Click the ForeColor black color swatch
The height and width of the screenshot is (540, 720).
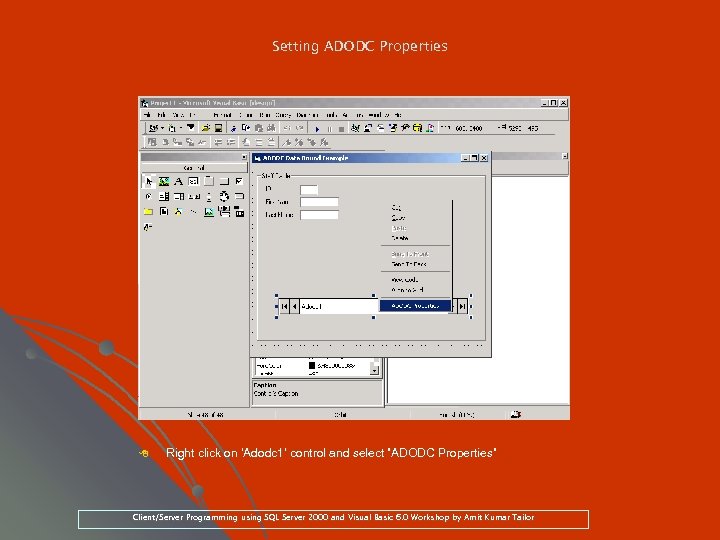click(312, 366)
